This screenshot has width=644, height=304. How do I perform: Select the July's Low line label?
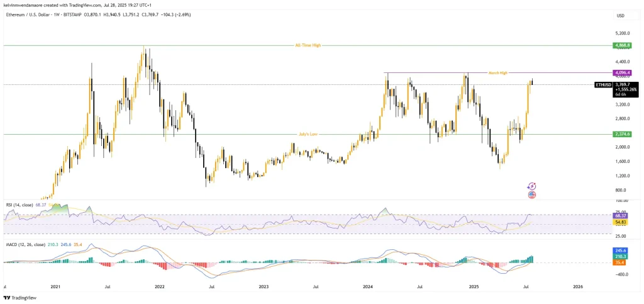click(x=308, y=134)
